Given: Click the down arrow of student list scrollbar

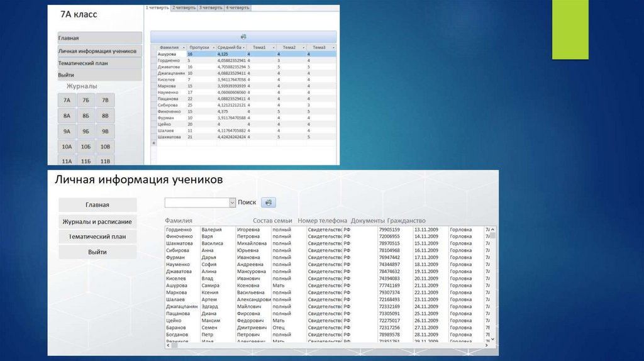Looking at the screenshot, I should [x=492, y=339].
